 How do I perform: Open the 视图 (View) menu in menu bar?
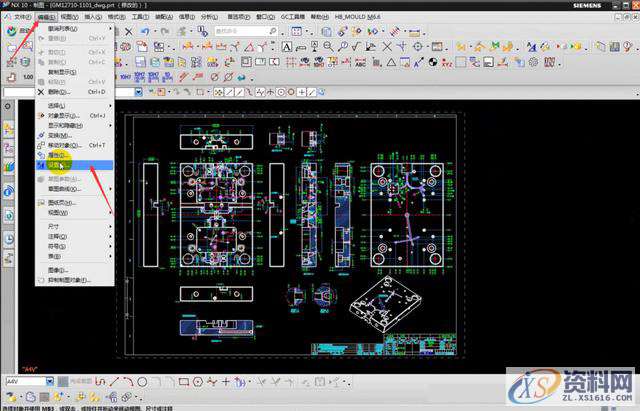(70, 17)
